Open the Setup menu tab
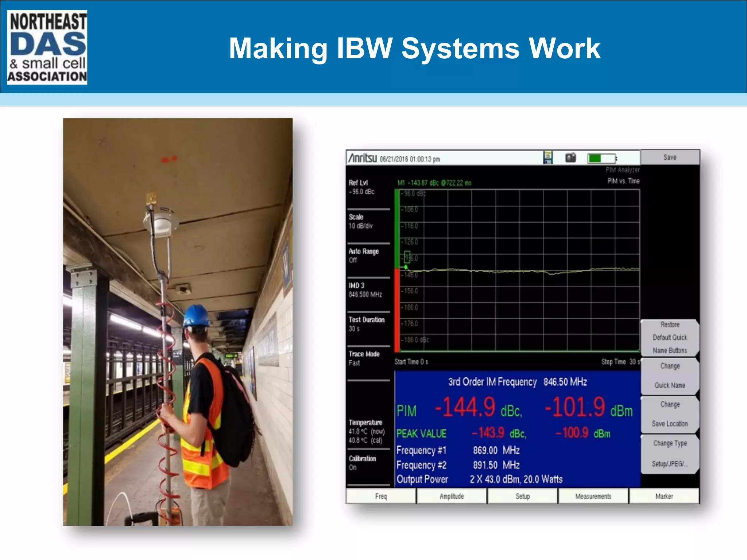Viewport: 747px width, 560px height. 522,496
